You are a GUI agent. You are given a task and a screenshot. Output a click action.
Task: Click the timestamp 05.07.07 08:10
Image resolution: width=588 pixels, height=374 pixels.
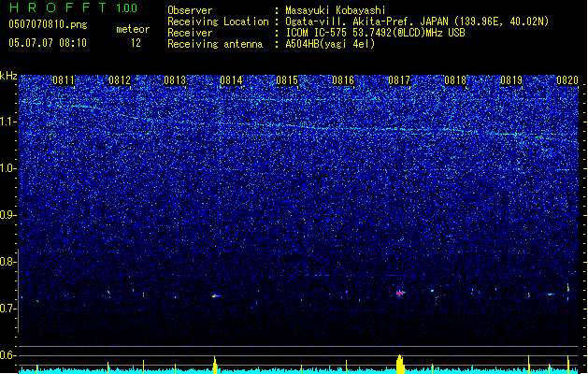point(48,43)
